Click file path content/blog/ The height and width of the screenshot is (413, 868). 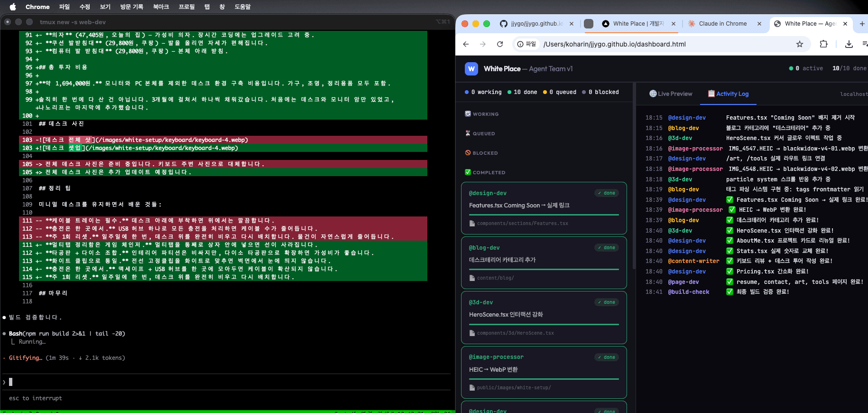click(x=495, y=278)
